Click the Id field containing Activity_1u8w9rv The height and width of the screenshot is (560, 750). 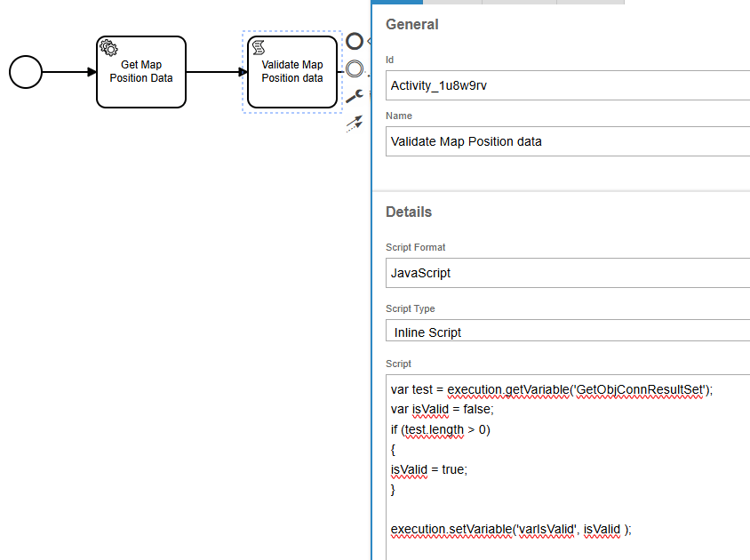click(x=569, y=86)
